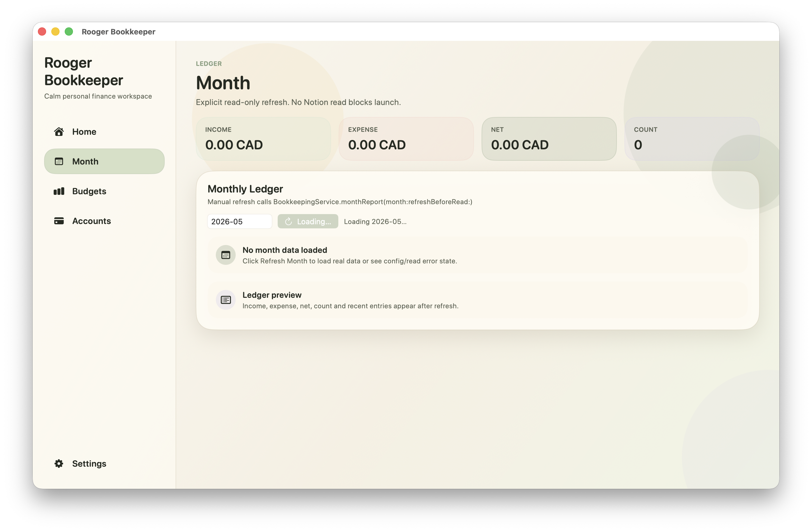
Task: Click the 'Loading 2026-05...' status text
Action: click(375, 221)
